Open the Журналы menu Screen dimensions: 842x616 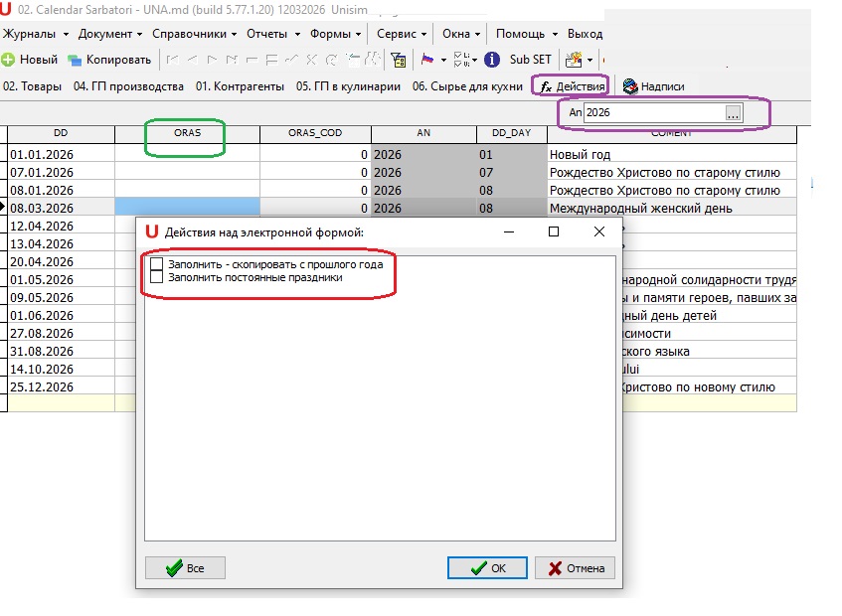pos(36,34)
